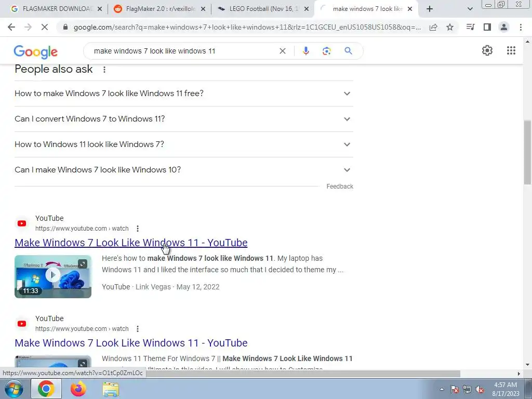The width and height of the screenshot is (532, 399).
Task: Click the vertical page scrollbar thumb
Action: 527,152
